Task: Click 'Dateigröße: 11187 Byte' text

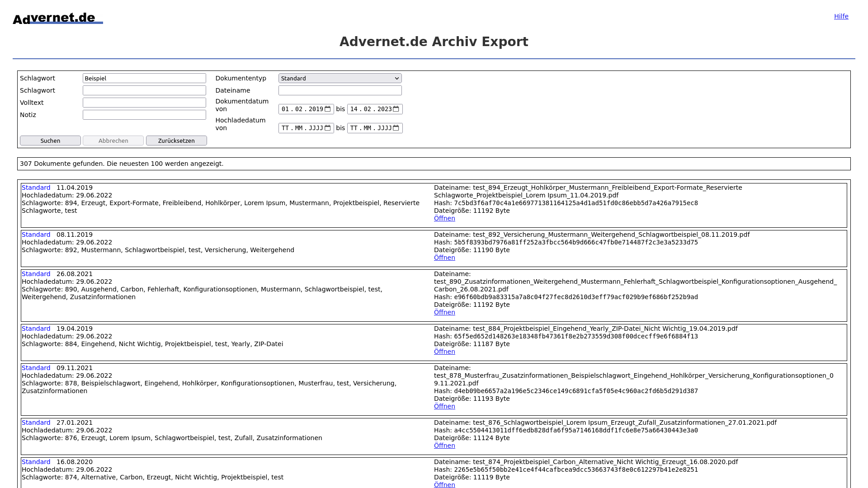Action: [472, 344]
